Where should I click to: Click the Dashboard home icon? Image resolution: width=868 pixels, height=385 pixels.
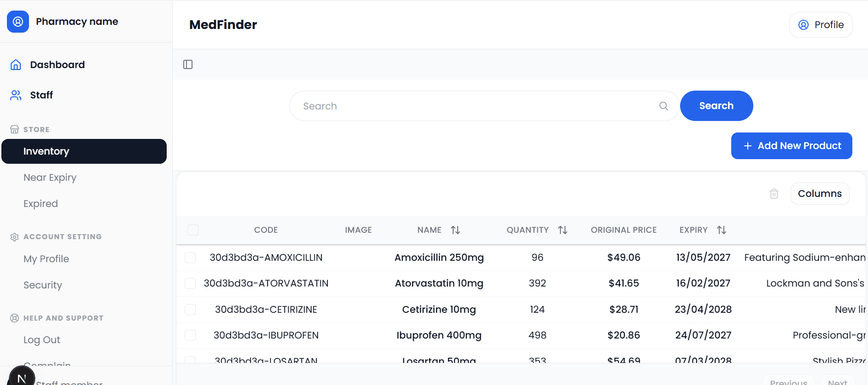click(16, 65)
